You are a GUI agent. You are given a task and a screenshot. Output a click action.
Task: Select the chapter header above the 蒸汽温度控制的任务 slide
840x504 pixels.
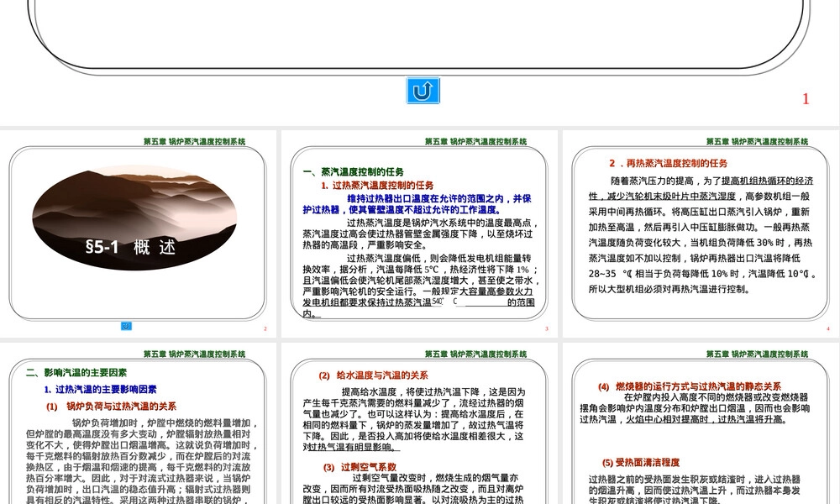[x=475, y=141]
